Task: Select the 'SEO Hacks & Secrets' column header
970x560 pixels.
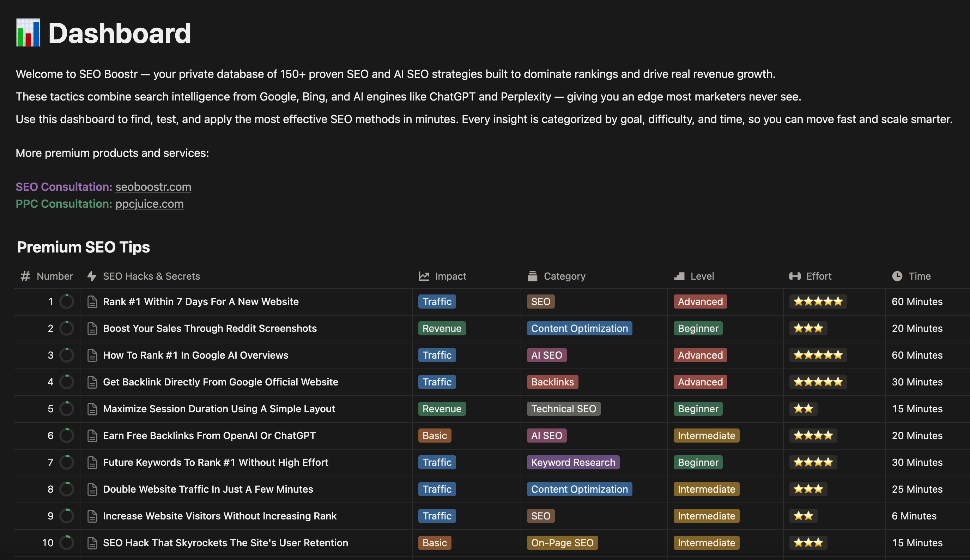Action: (151, 276)
